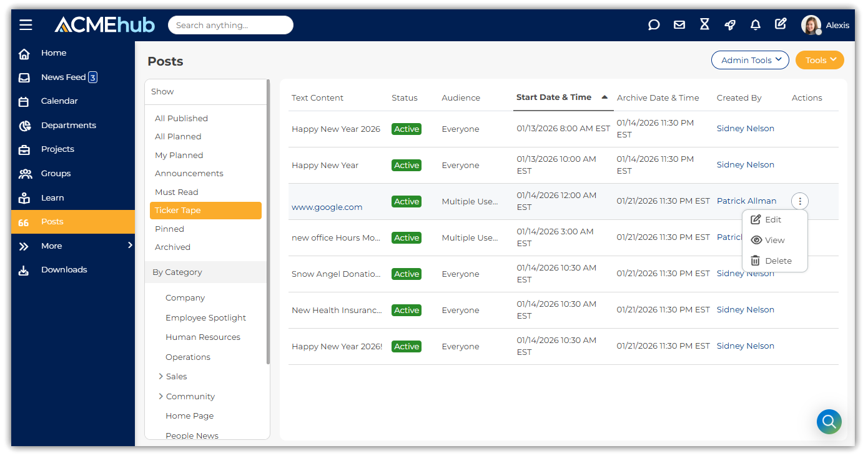The width and height of the screenshot is (868, 458).
Task: Open the Admin Tools dropdown
Action: point(750,60)
